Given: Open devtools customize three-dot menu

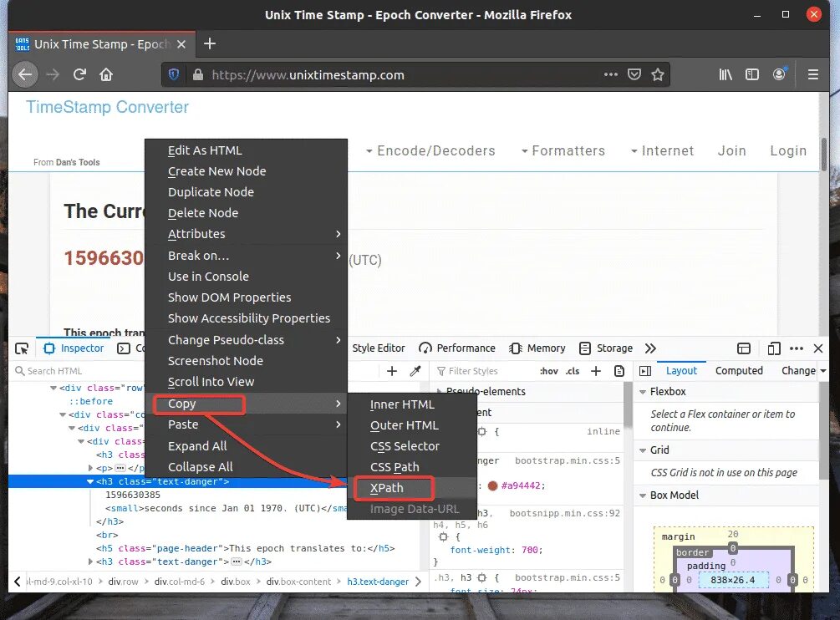Looking at the screenshot, I should (x=797, y=348).
